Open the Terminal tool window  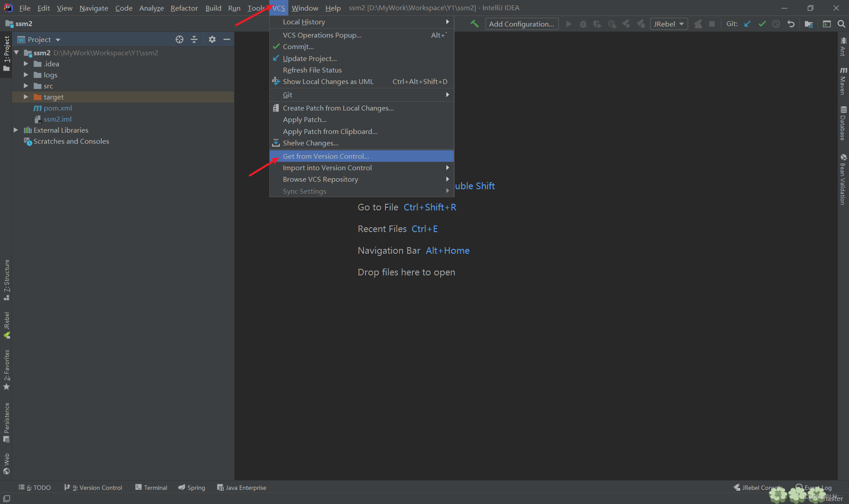coord(151,487)
